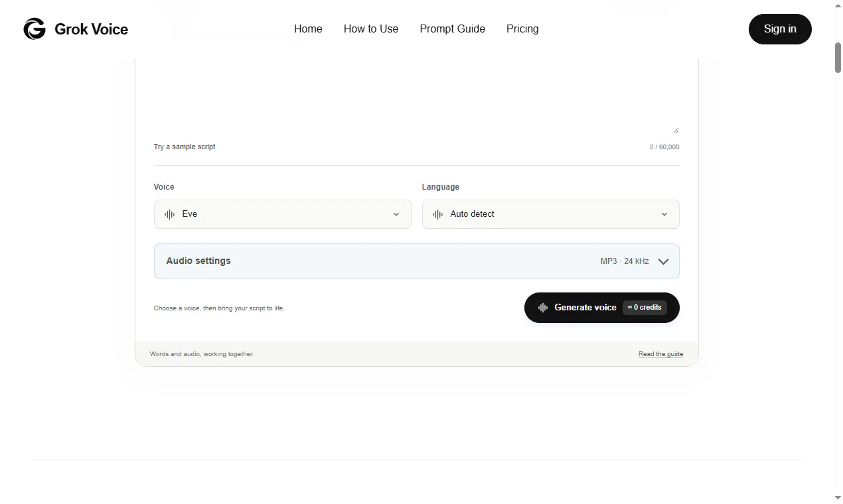Click the Language field label
Image resolution: width=843 pixels, height=504 pixels.
441,187
